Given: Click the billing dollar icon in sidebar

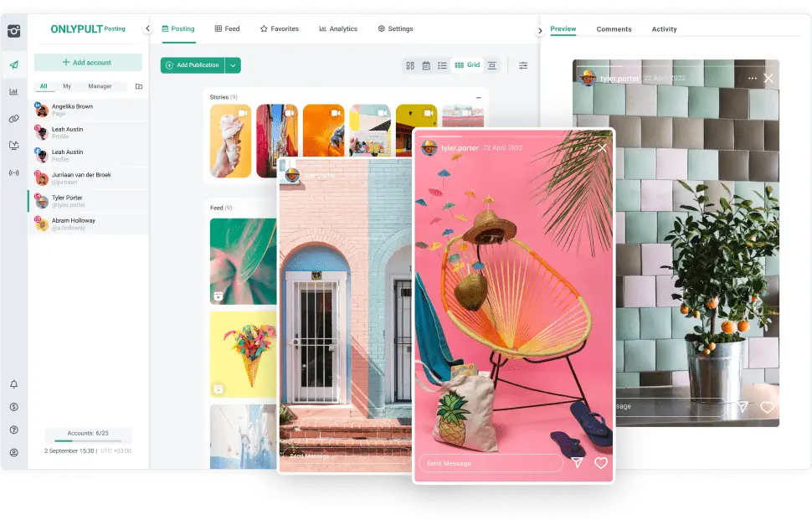Looking at the screenshot, I should pyautogui.click(x=13, y=407).
